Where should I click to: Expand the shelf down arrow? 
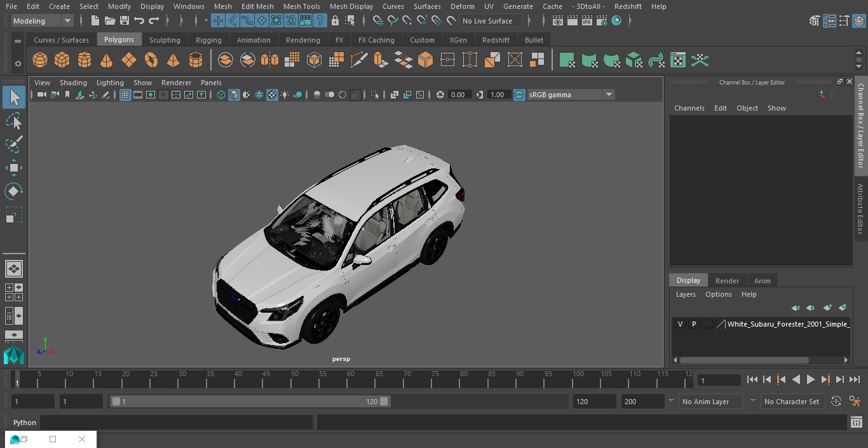coord(858,67)
